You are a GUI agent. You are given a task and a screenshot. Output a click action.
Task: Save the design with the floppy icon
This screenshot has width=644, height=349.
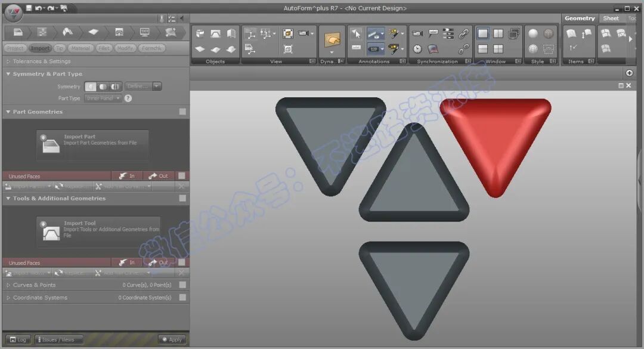(x=29, y=8)
